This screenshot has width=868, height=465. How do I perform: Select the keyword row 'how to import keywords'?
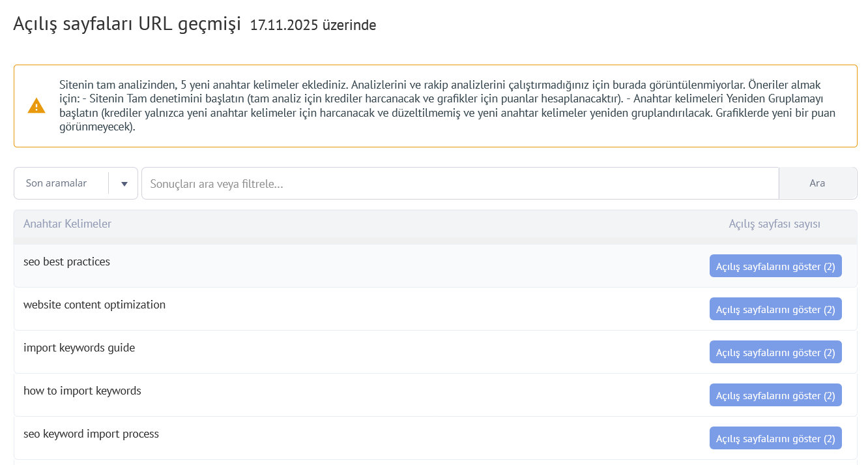[82, 391]
